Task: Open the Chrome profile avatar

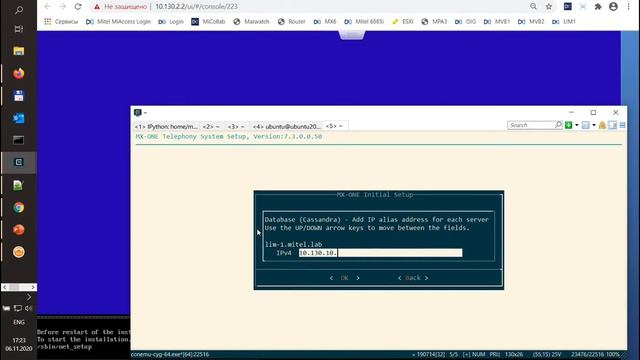Action: pyautogui.click(x=613, y=7)
